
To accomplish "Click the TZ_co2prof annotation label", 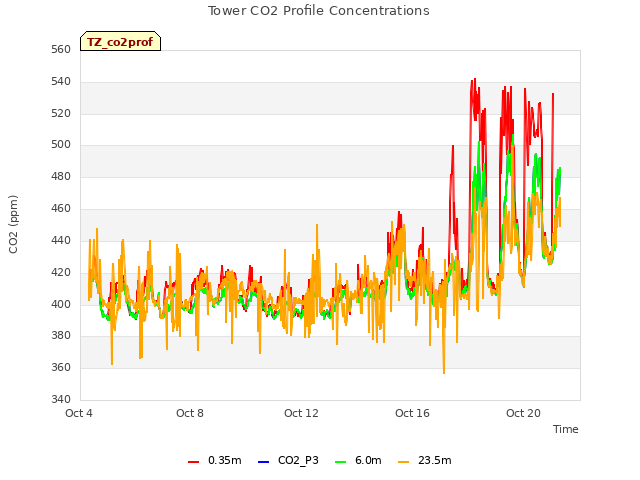I will click(x=120, y=42).
